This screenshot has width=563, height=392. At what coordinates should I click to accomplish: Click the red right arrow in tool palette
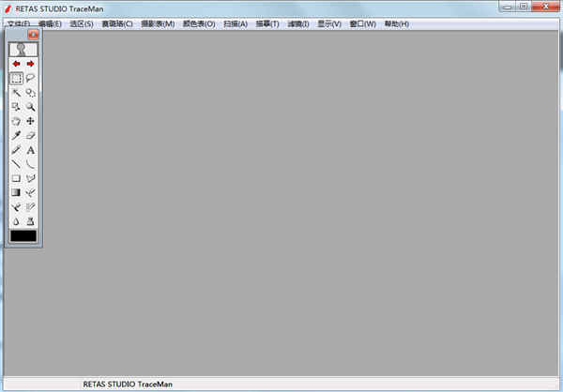pos(31,64)
